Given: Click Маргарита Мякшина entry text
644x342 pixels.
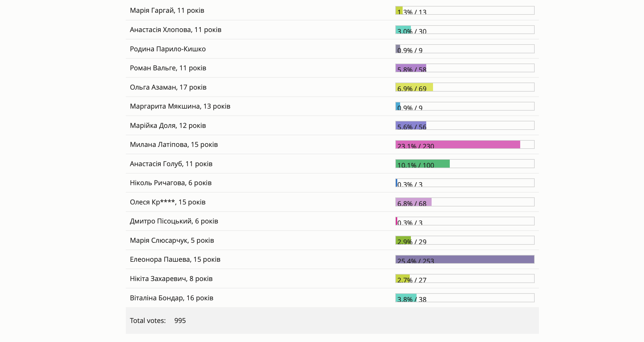Looking at the screenshot, I should pos(180,106).
